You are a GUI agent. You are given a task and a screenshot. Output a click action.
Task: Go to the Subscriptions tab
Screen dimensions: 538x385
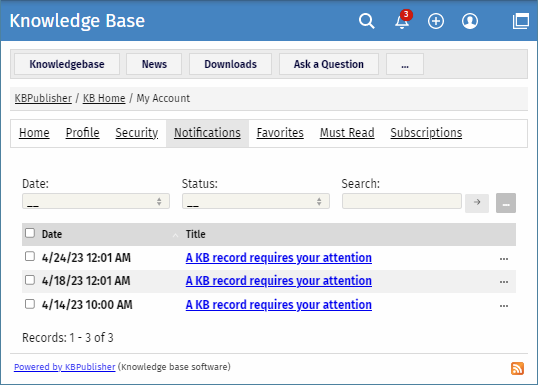point(426,133)
